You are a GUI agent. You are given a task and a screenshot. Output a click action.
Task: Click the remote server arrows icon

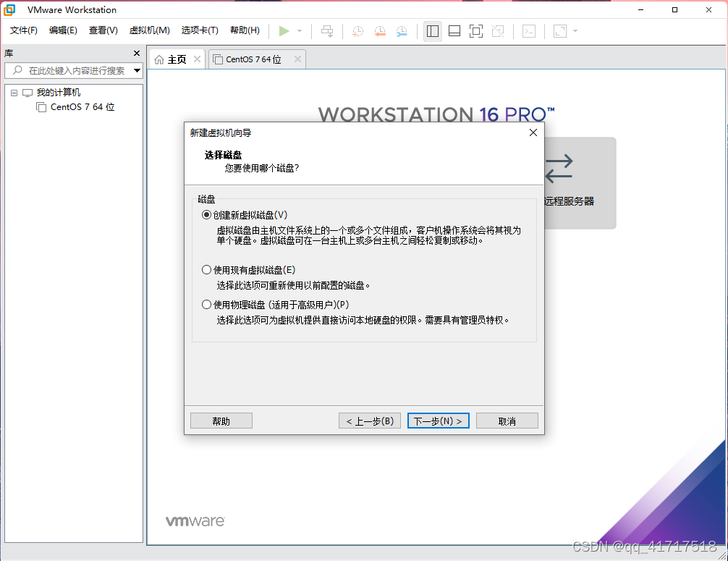[559, 168]
